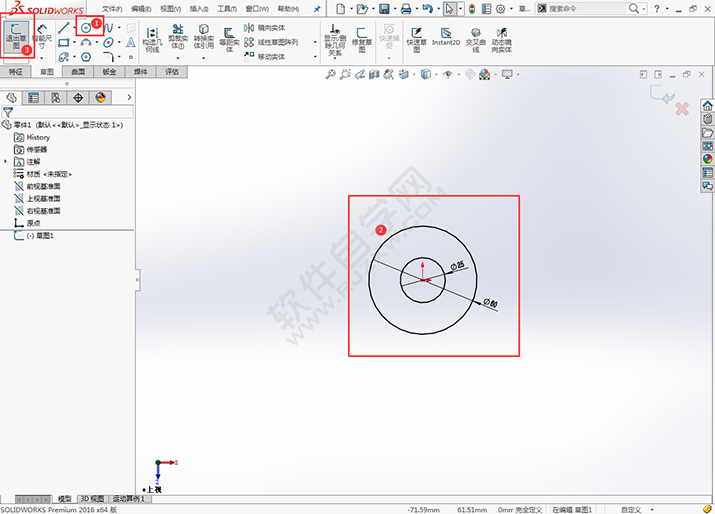Open the 文件(F) menu
This screenshot has width=715, height=514.
[112, 9]
